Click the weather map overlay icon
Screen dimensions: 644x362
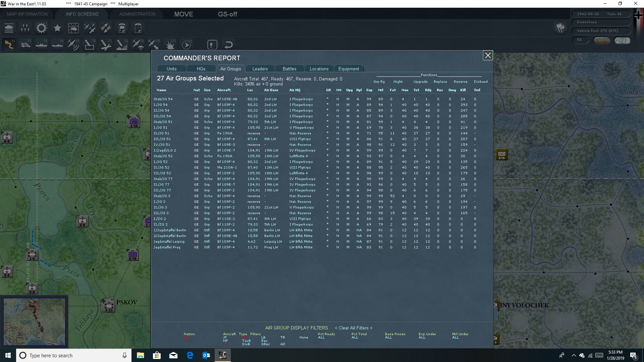pyautogui.click(x=73, y=28)
